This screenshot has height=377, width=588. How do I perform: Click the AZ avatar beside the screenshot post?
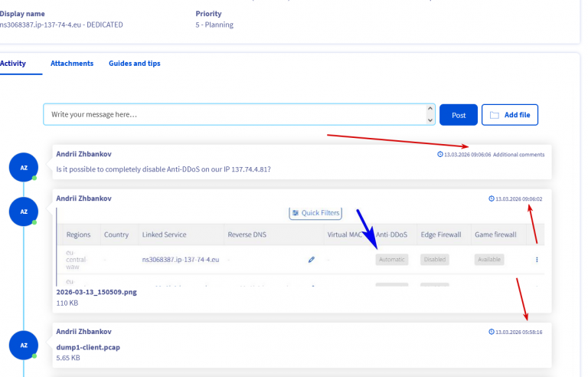[24, 211]
